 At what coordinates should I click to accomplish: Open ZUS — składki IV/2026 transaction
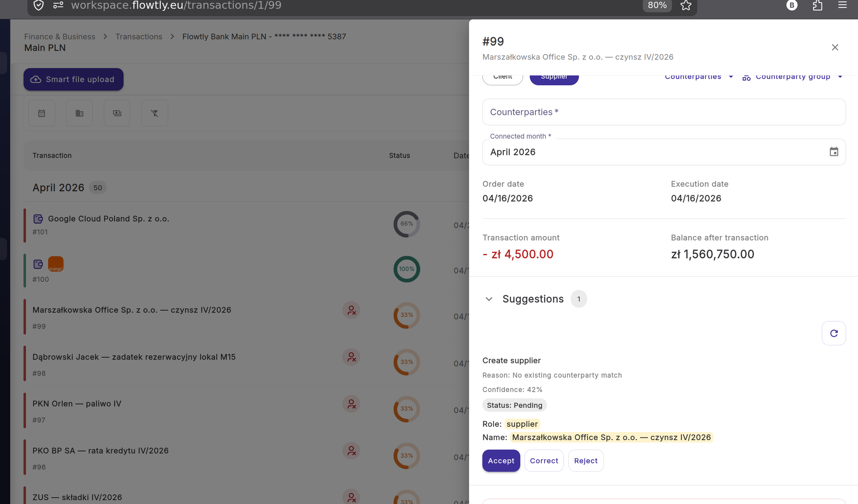[x=77, y=498]
